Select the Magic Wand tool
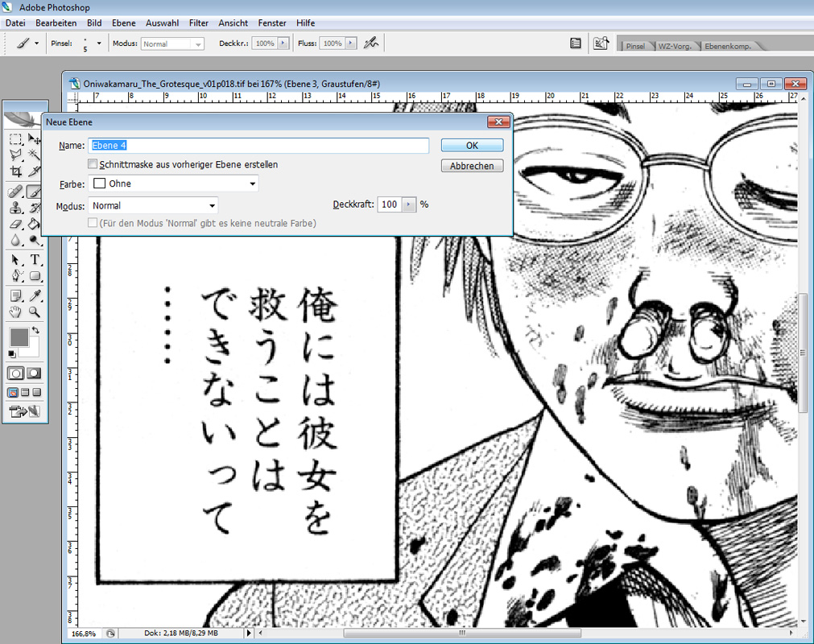 [35, 155]
